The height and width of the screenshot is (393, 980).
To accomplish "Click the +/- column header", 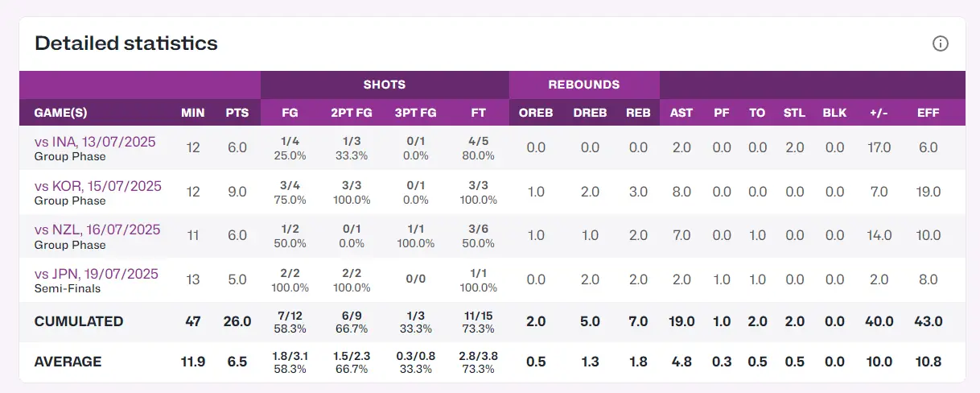I will (x=879, y=113).
